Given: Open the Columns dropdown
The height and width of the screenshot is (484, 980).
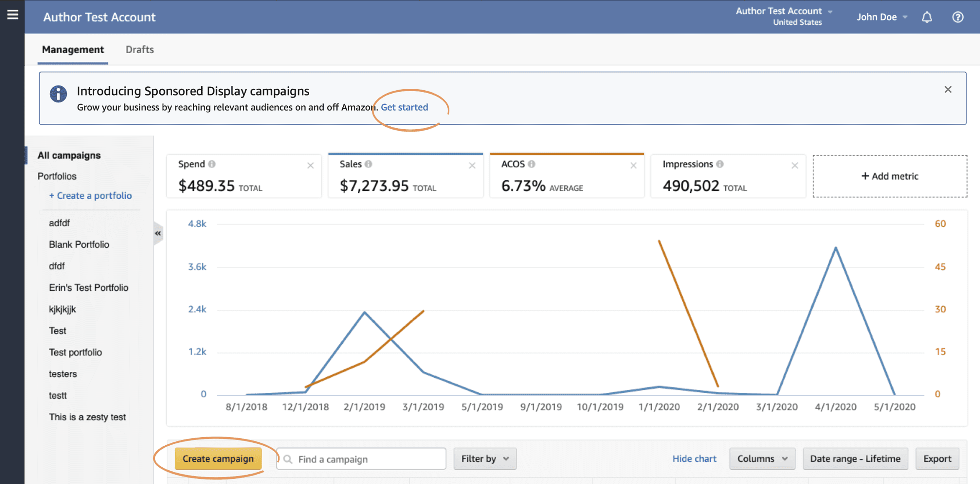Looking at the screenshot, I should (x=762, y=458).
